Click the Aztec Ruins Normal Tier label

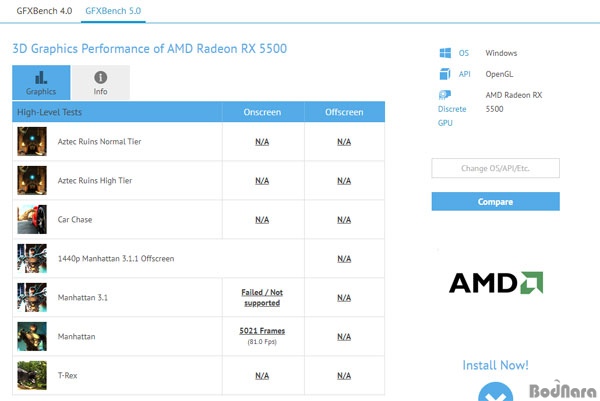tap(99, 142)
